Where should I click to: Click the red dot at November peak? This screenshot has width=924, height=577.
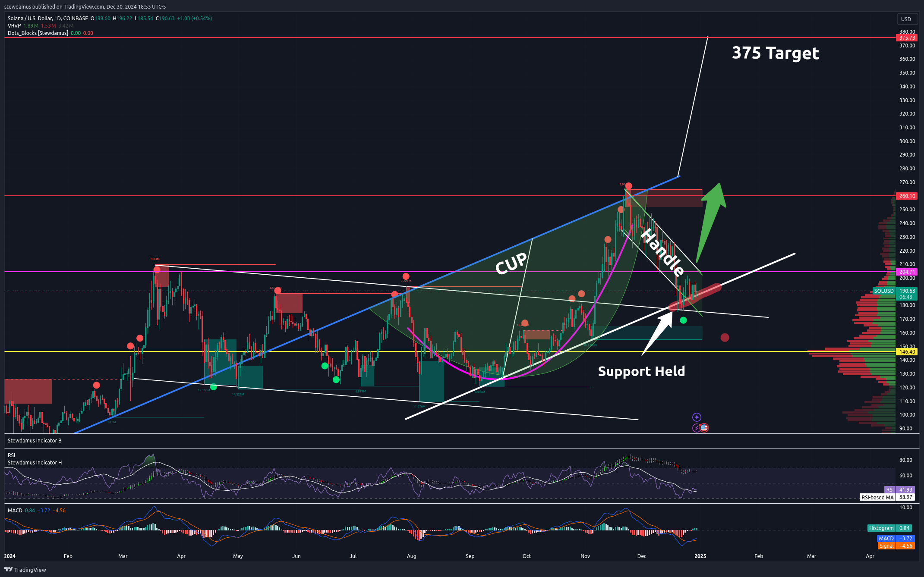[x=628, y=186]
